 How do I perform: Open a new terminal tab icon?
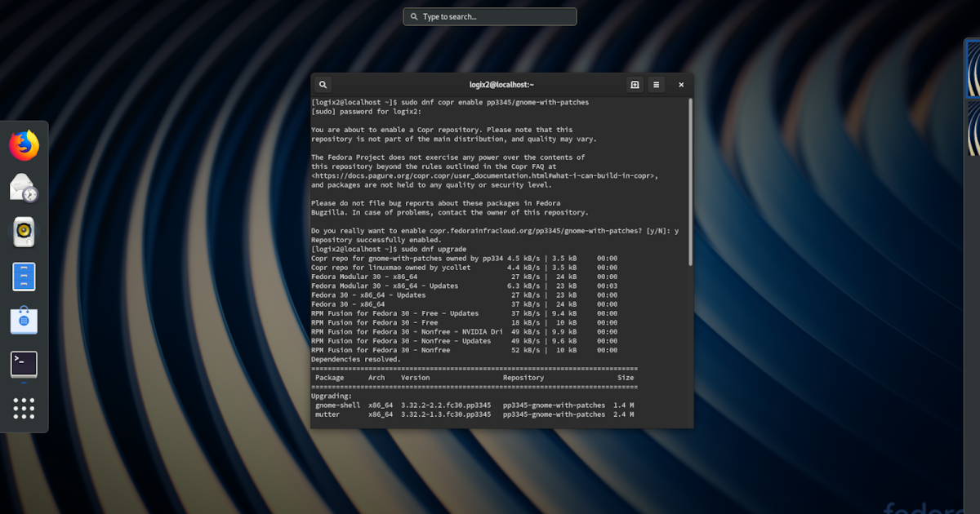point(635,84)
